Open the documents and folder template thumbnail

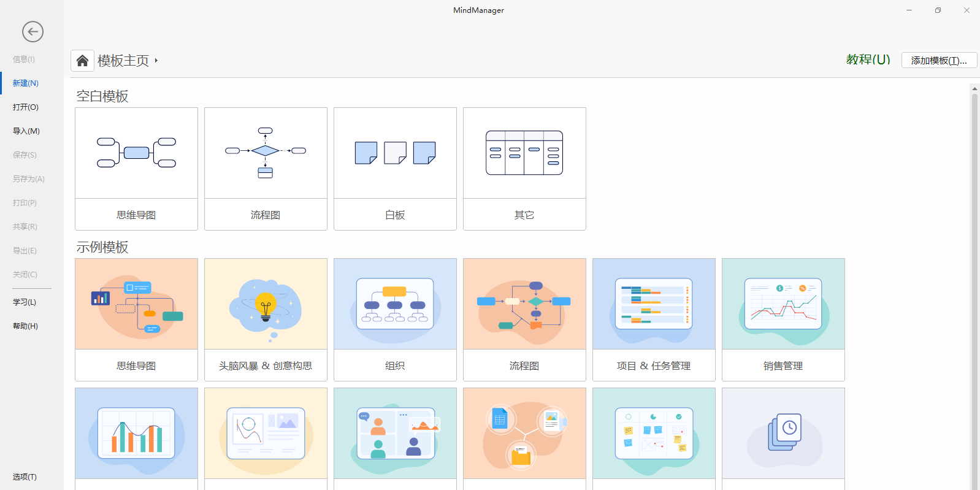pyautogui.click(x=524, y=434)
